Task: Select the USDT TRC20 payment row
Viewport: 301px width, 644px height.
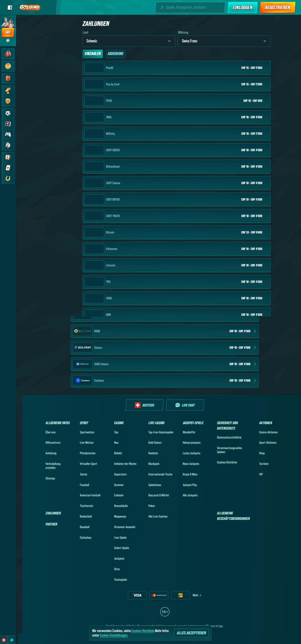Action: [x=177, y=216]
